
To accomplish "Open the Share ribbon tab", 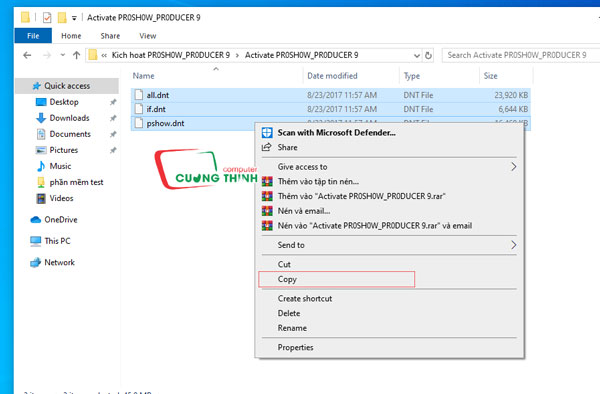I will [110, 36].
